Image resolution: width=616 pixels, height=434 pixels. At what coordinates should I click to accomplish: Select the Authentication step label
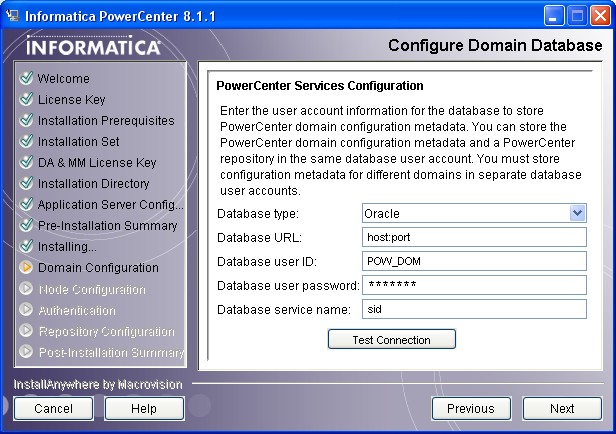pos(77,311)
